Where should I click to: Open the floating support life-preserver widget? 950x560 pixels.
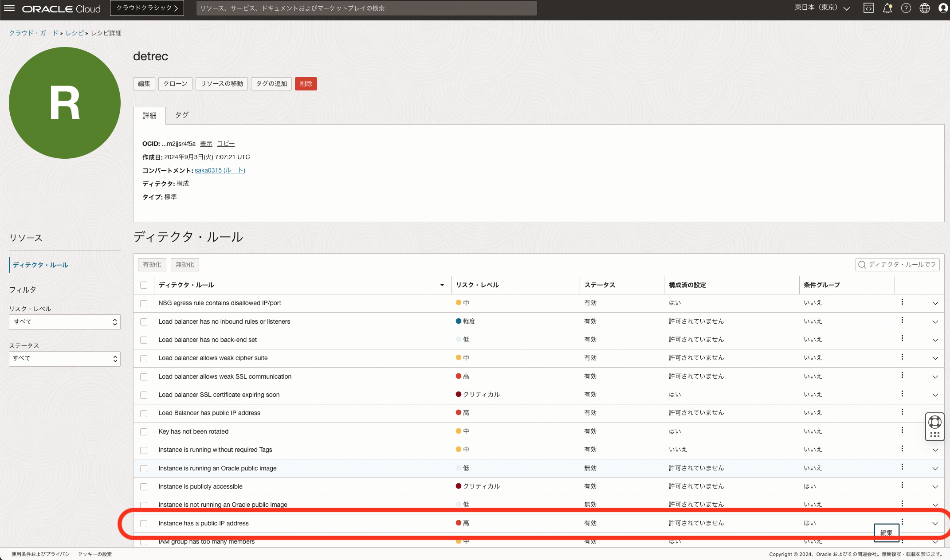(935, 422)
